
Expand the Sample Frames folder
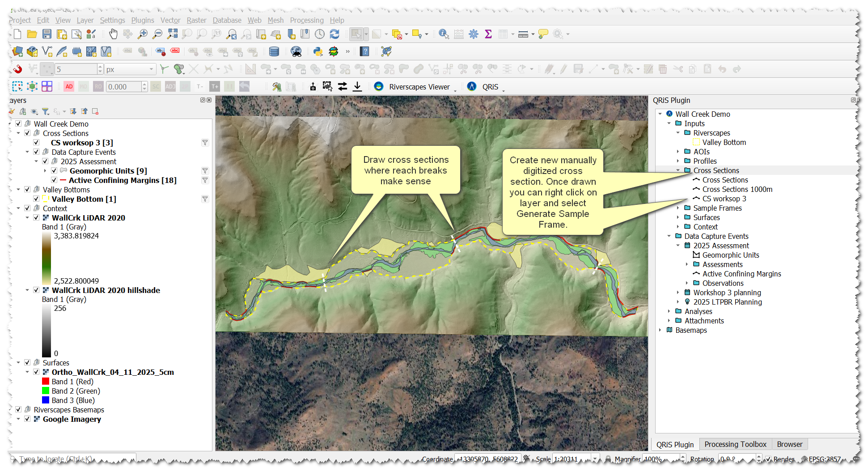coord(678,208)
